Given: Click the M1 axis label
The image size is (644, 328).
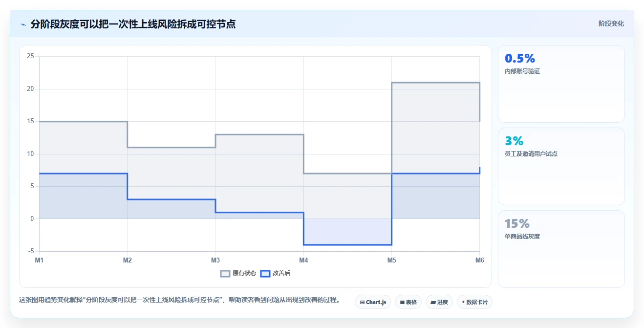Looking at the screenshot, I should 39,260.
